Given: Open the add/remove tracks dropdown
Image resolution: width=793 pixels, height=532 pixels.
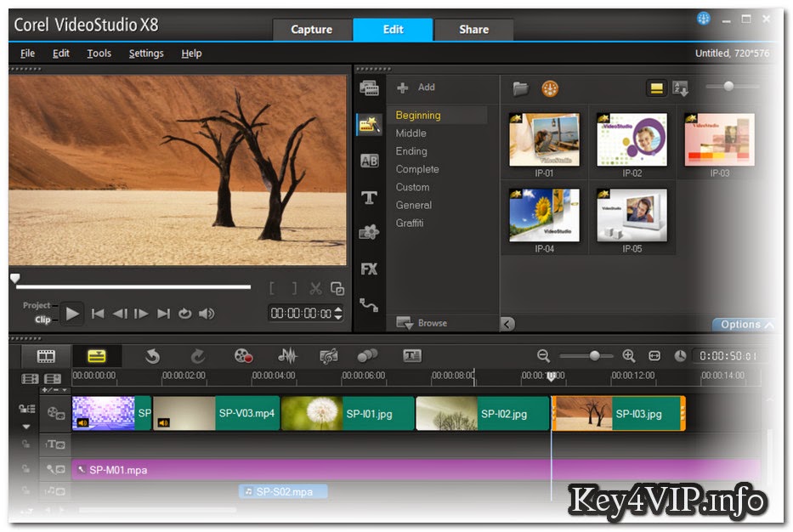Looking at the screenshot, I should coord(54,390).
